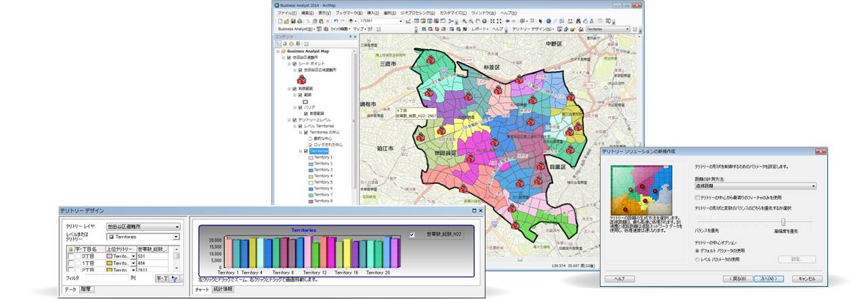Switch to the 階層 tab in Territory Design
The image size is (868, 299).
click(87, 290)
